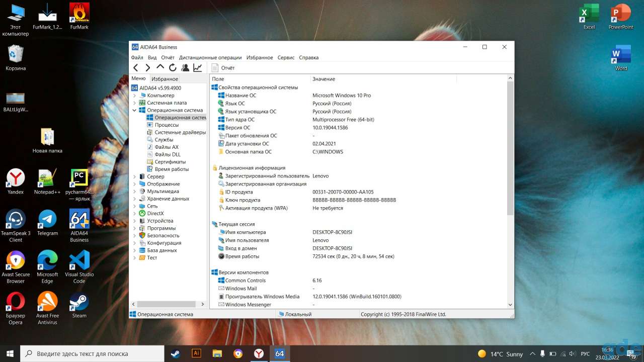Open Excel desktop shortcut
The image size is (644, 362).
coord(589,17)
